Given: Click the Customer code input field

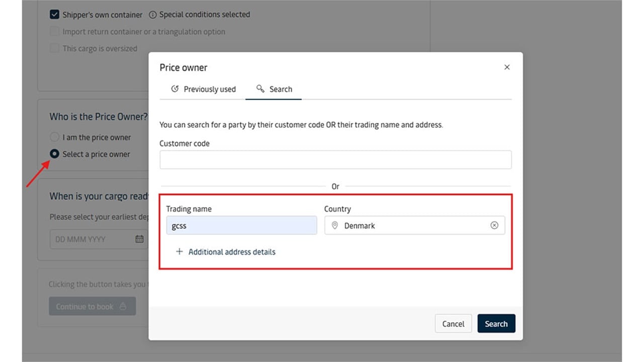Looking at the screenshot, I should pos(335,160).
